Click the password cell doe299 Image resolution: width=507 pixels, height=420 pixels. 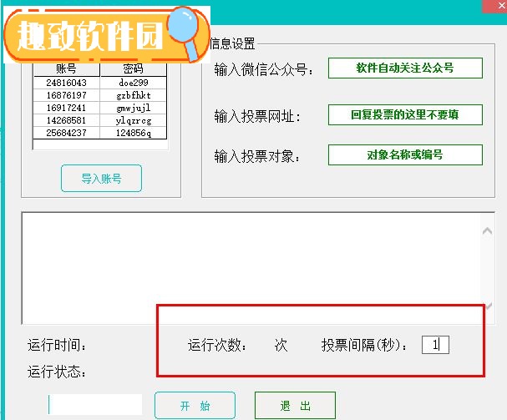click(133, 83)
